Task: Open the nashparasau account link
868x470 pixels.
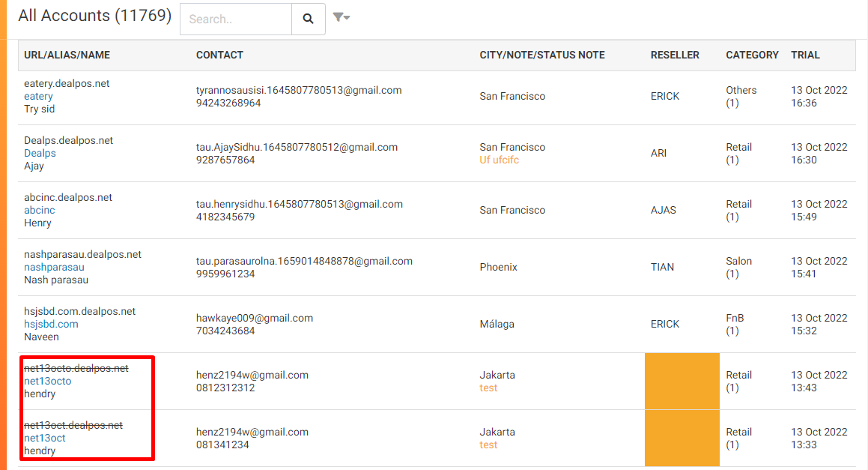Action: click(x=54, y=268)
